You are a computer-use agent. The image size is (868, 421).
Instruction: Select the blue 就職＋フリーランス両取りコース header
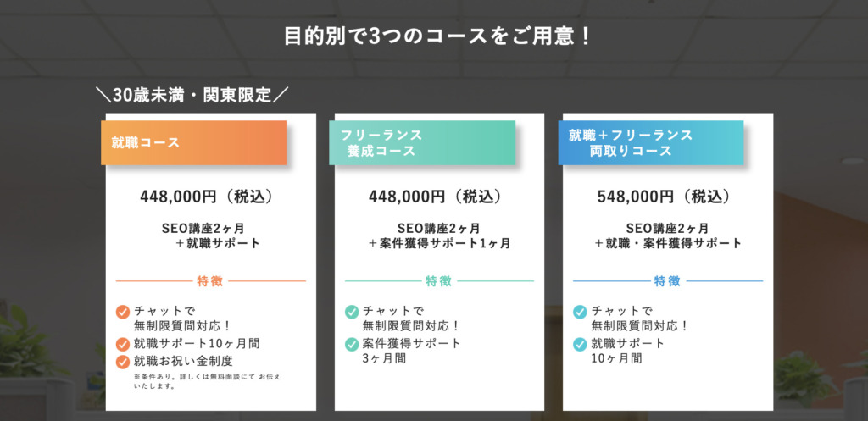(650, 142)
